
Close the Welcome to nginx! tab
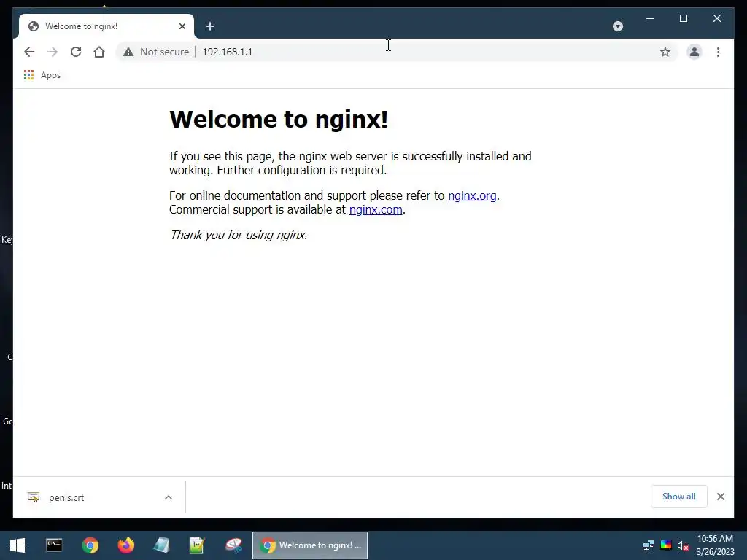[182, 26]
